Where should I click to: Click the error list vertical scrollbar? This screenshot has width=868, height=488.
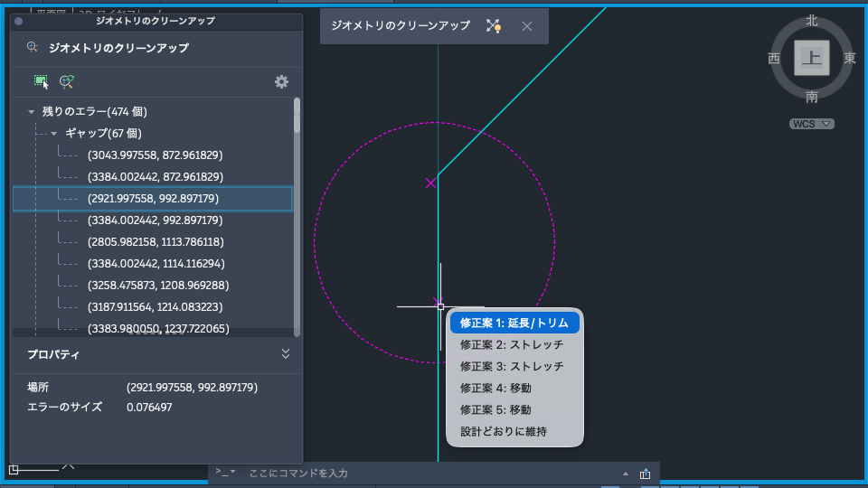(297, 217)
